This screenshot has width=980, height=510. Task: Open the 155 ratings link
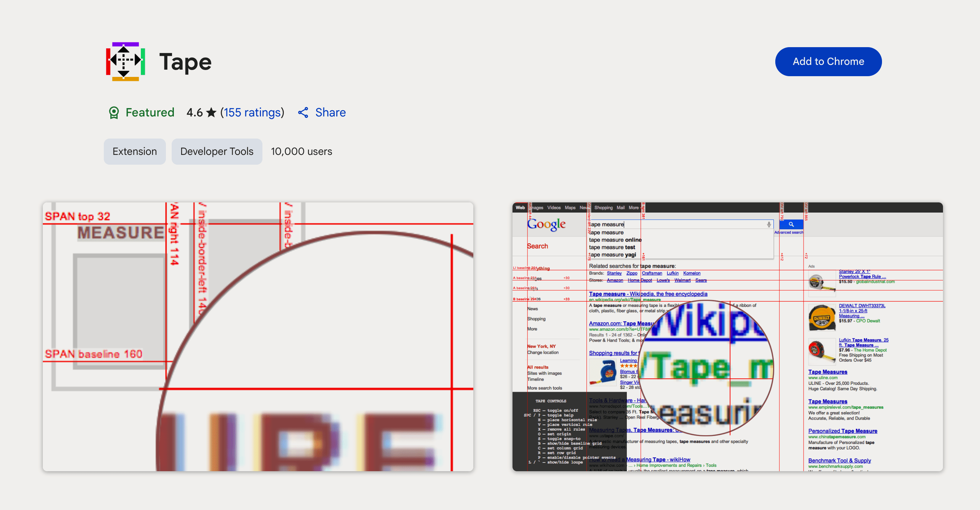pos(252,112)
